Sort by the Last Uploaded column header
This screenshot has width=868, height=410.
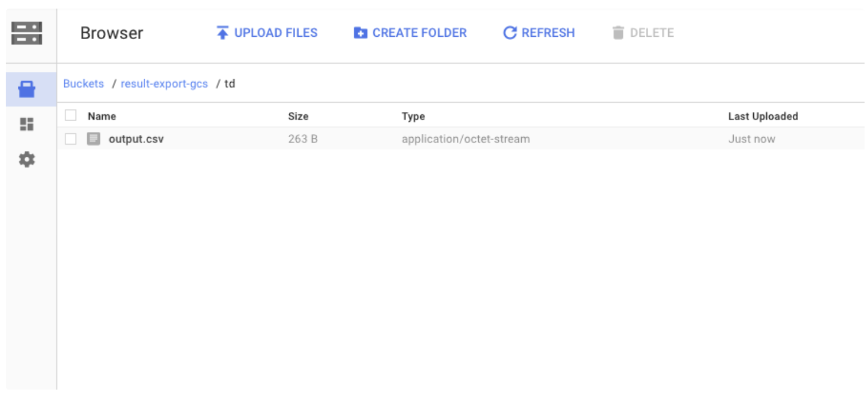pos(762,116)
